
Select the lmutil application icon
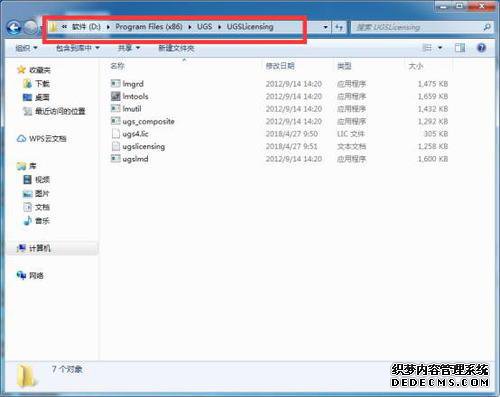pyautogui.click(x=115, y=108)
